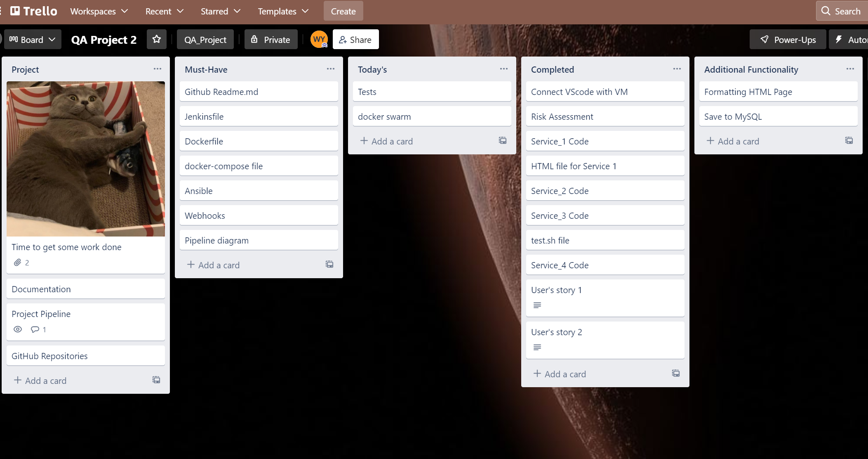
Task: Click the Trello home logo
Action: 34,11
